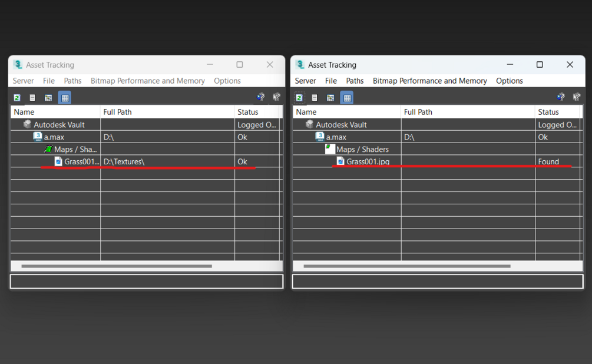Image resolution: width=592 pixels, height=364 pixels.
Task: Click Context Help icon in left window toolbar
Action: 276,97
